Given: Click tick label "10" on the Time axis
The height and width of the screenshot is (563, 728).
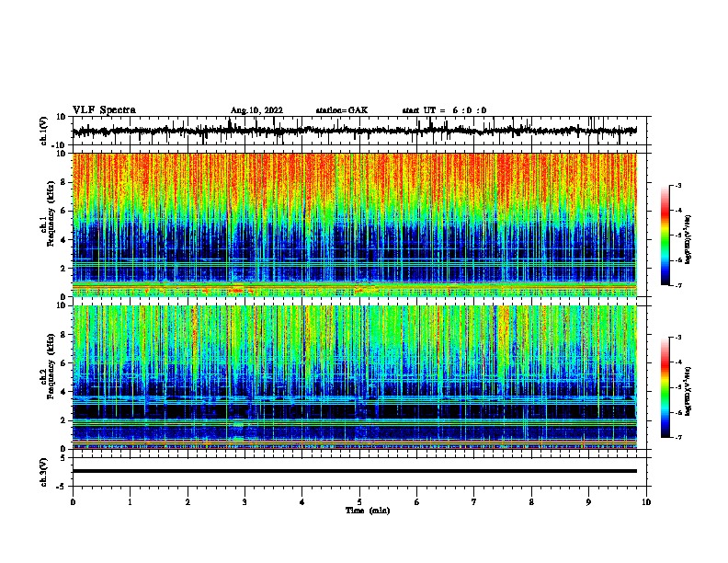Looking at the screenshot, I should coord(646,502).
